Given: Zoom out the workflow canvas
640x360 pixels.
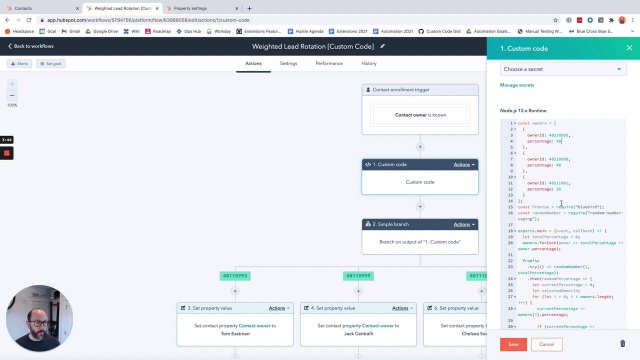Looking at the screenshot, I should point(12,96).
